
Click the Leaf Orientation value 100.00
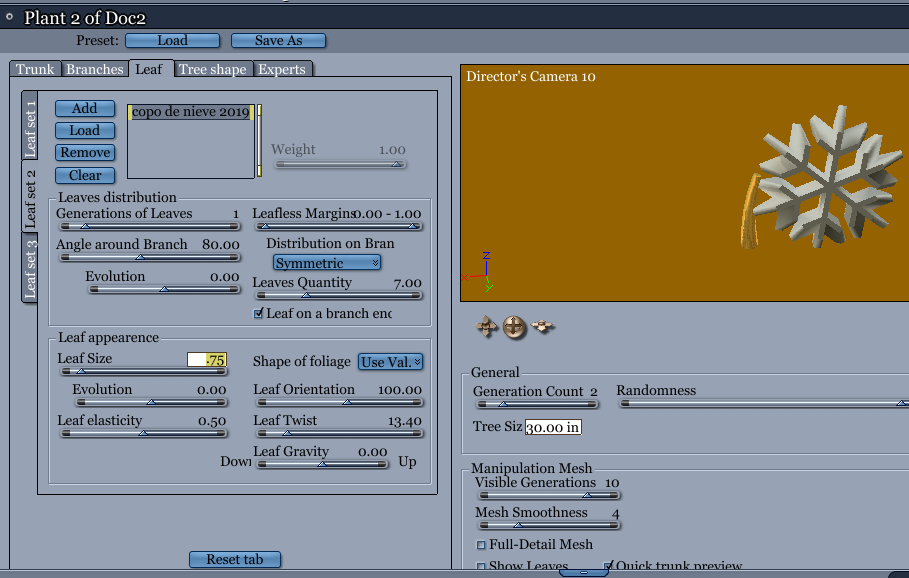pos(399,390)
